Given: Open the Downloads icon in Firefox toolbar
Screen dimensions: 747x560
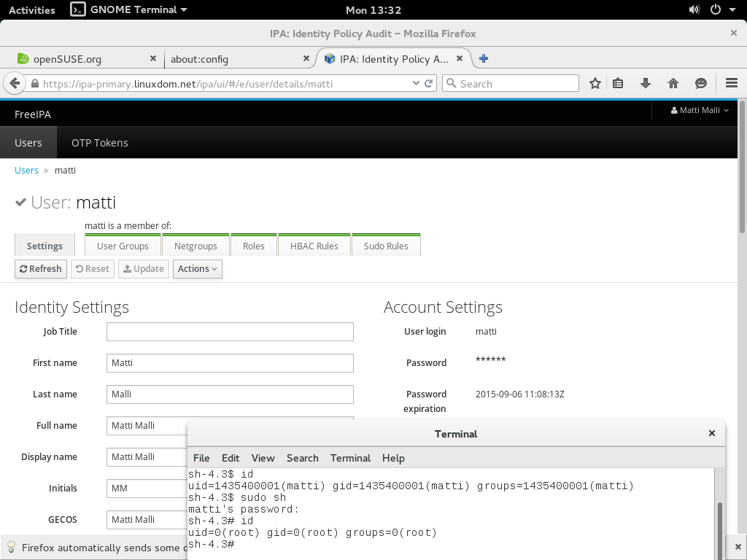Looking at the screenshot, I should pyautogui.click(x=645, y=83).
